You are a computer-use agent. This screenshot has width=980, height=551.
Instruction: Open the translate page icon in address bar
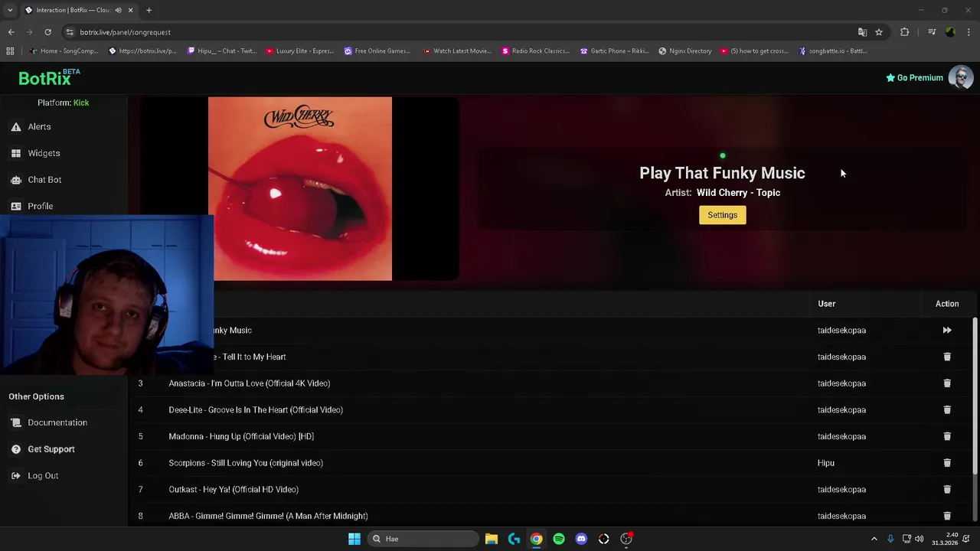pyautogui.click(x=862, y=32)
